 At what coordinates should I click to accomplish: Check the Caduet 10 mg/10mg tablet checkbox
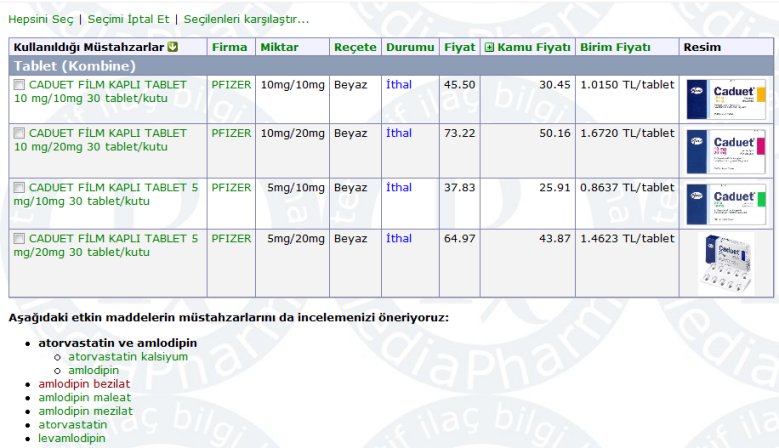[x=19, y=86]
